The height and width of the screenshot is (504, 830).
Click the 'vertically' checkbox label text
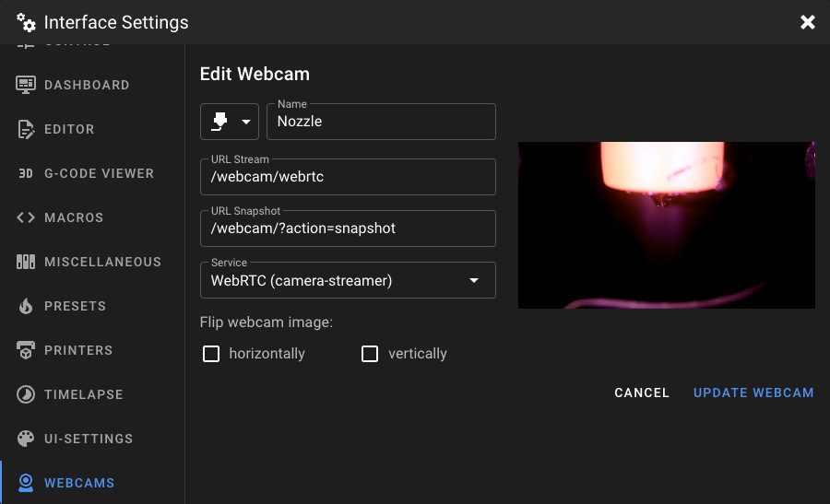click(418, 354)
